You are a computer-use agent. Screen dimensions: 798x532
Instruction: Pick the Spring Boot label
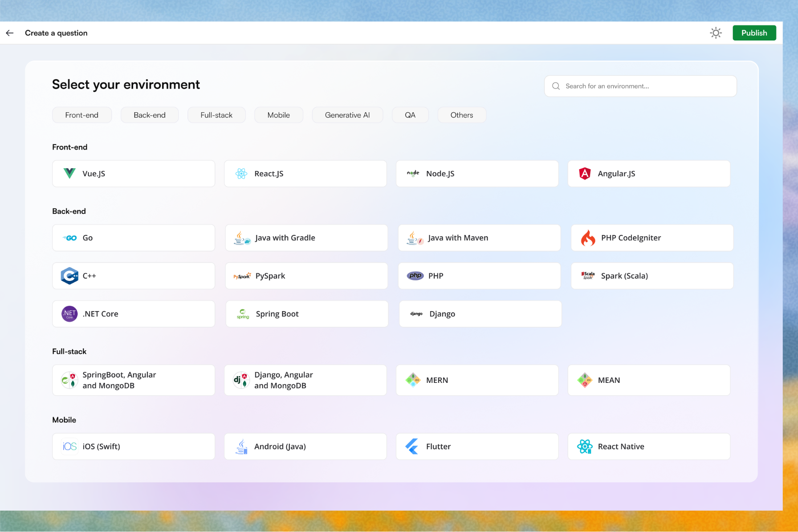click(x=277, y=314)
